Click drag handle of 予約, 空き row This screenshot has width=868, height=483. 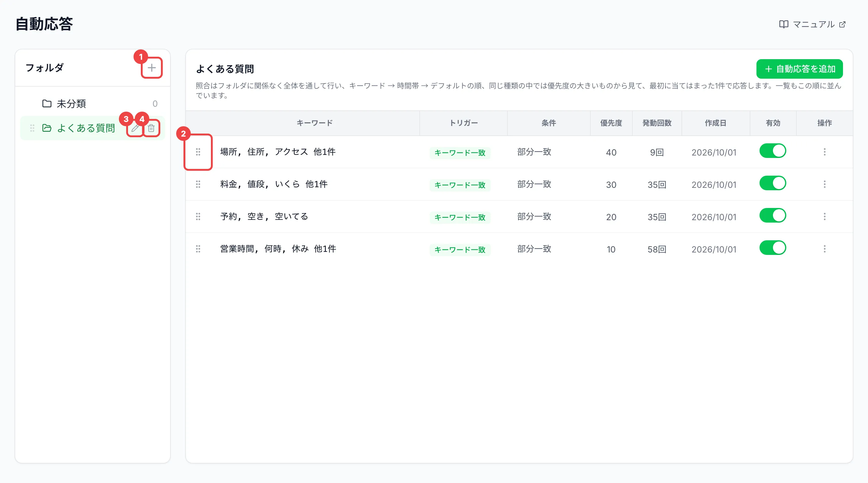click(x=198, y=217)
